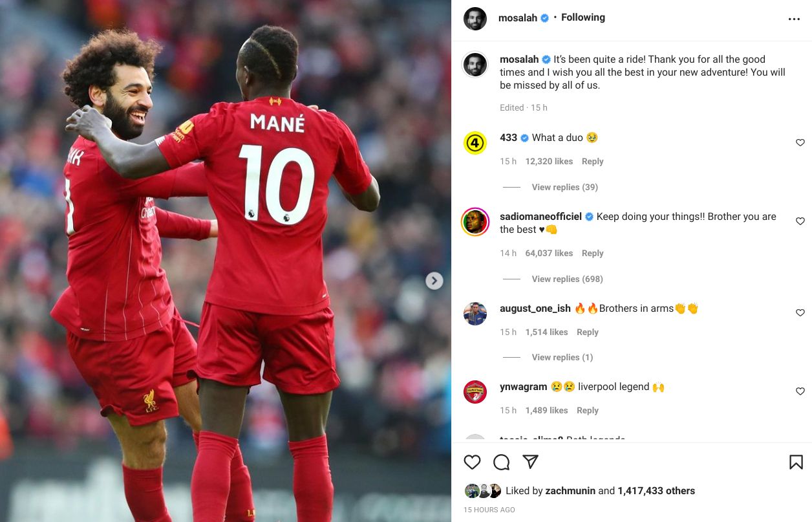This screenshot has height=522, width=812.
Task: Open the three-dot more options menu
Action: pos(794,19)
